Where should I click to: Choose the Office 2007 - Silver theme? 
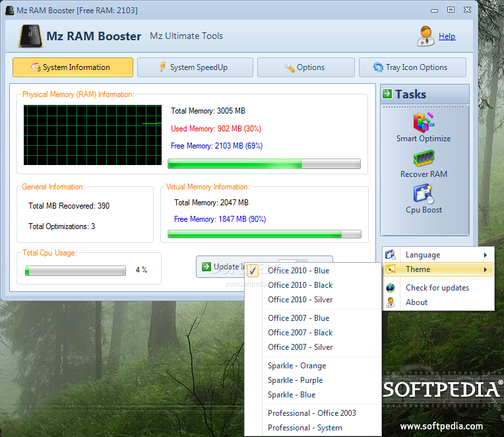tap(313, 347)
